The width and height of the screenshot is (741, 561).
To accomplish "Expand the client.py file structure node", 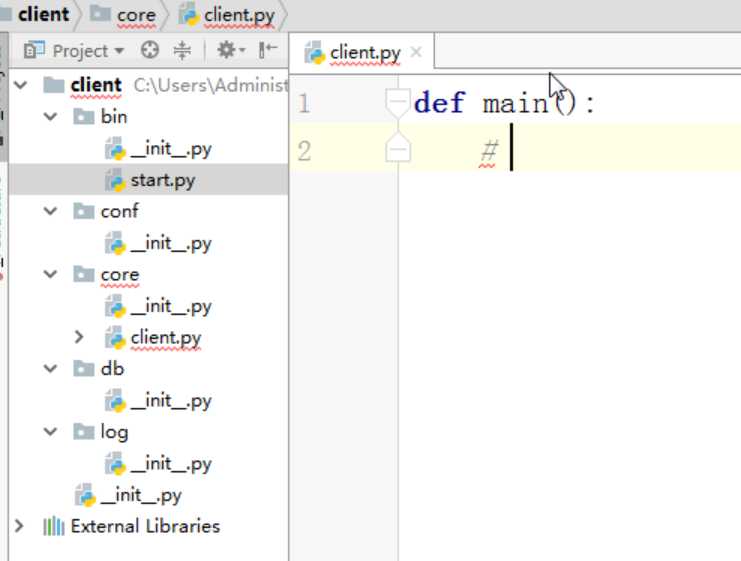I will (x=79, y=337).
